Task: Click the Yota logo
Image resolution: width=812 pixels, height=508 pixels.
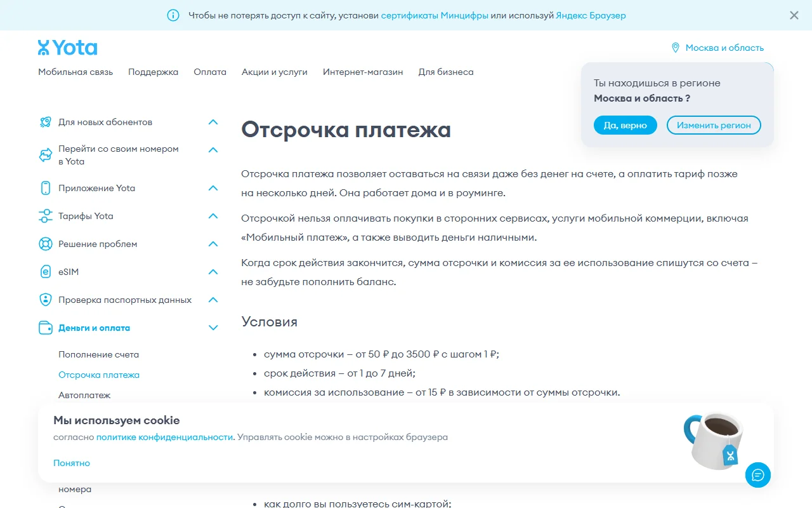Action: point(67,48)
